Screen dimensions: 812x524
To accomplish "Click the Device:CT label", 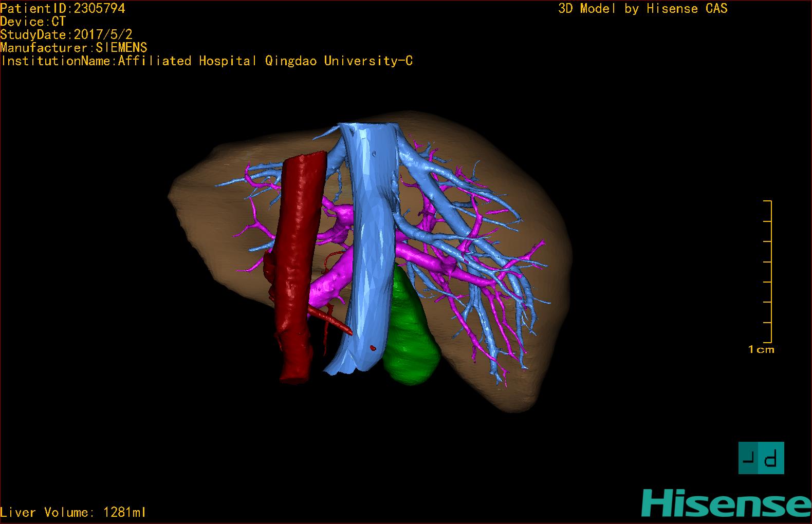I will [33, 22].
